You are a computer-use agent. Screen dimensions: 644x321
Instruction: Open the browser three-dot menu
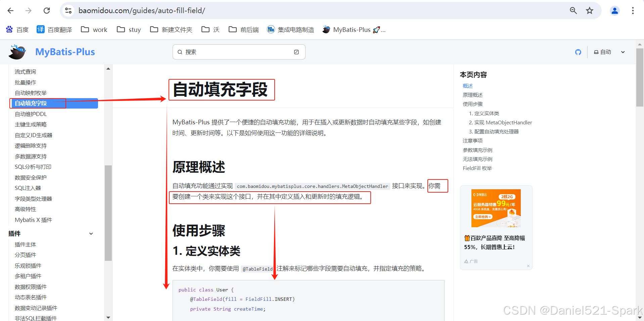tap(633, 10)
